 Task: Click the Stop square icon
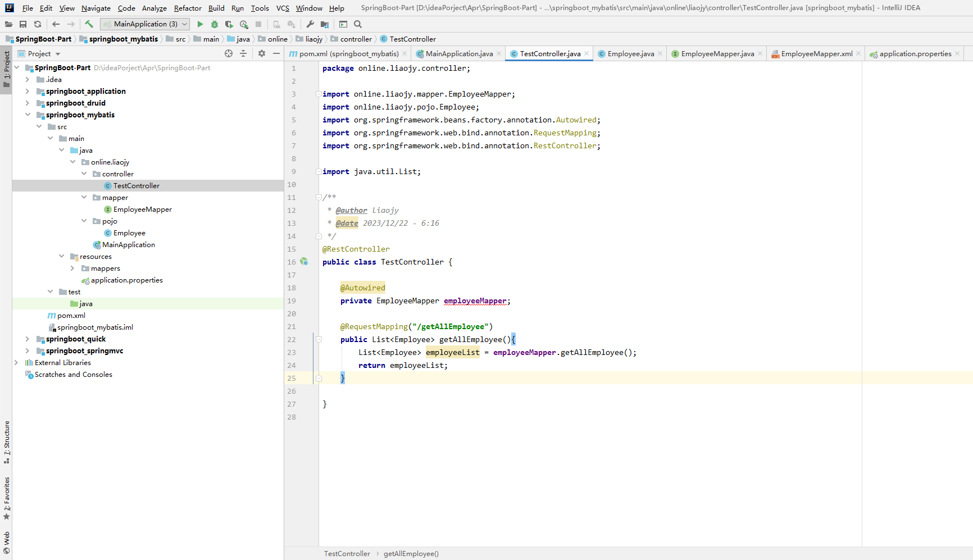(x=258, y=24)
